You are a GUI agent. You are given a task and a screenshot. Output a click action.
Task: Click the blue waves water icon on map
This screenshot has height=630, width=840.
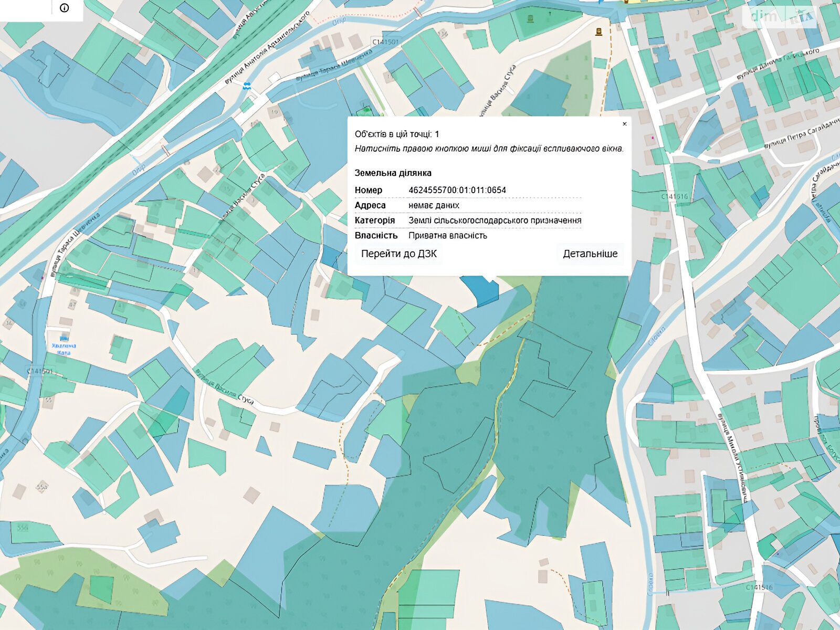coord(247,86)
